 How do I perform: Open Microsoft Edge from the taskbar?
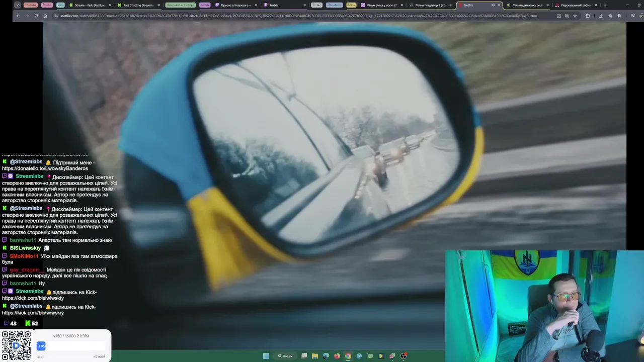326,356
